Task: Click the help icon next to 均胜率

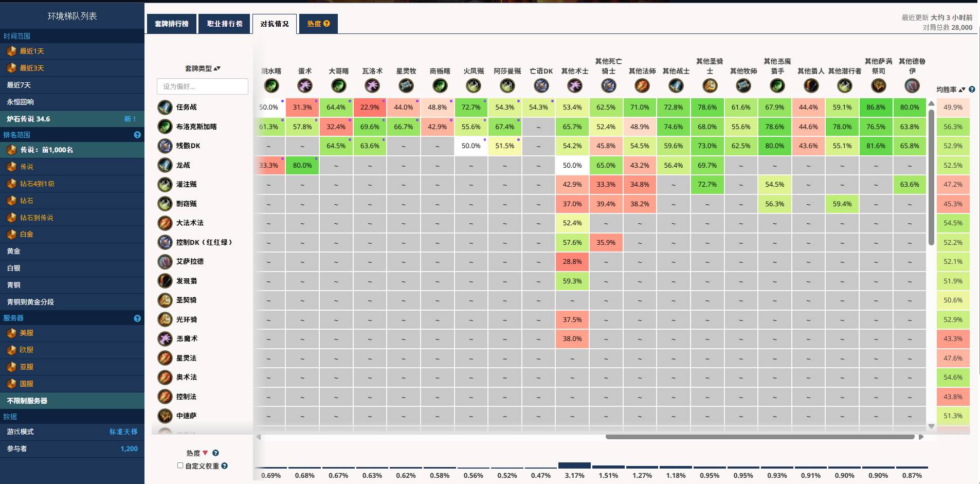Action: (x=972, y=89)
